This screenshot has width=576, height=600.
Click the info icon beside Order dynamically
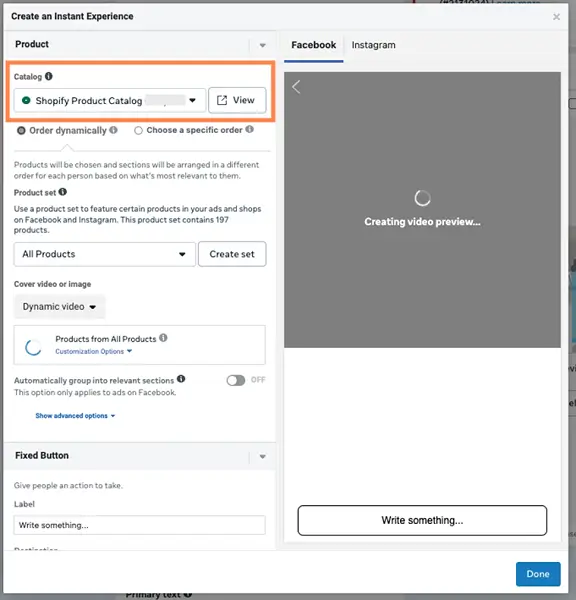113,130
